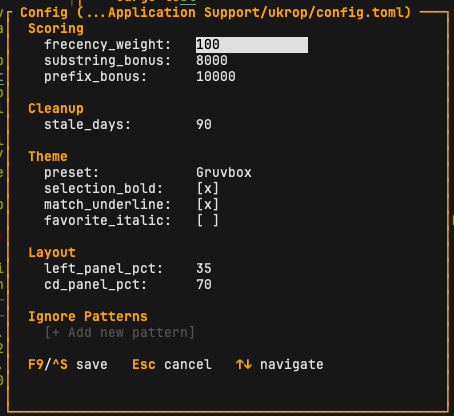Click Esc cancel hint
454x416 pixels.
coord(172,365)
